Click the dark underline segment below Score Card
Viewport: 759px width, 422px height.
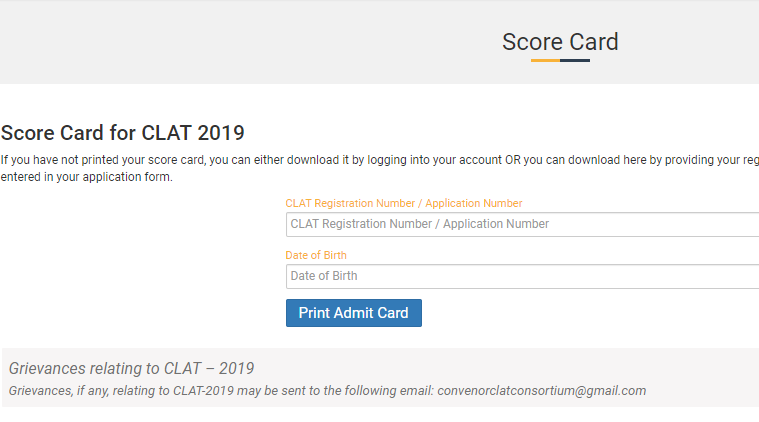(x=575, y=61)
